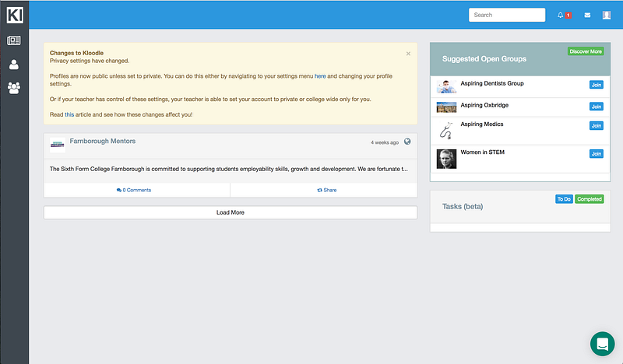This screenshot has height=364, width=623.
Task: Join Women in STEM group
Action: click(596, 154)
